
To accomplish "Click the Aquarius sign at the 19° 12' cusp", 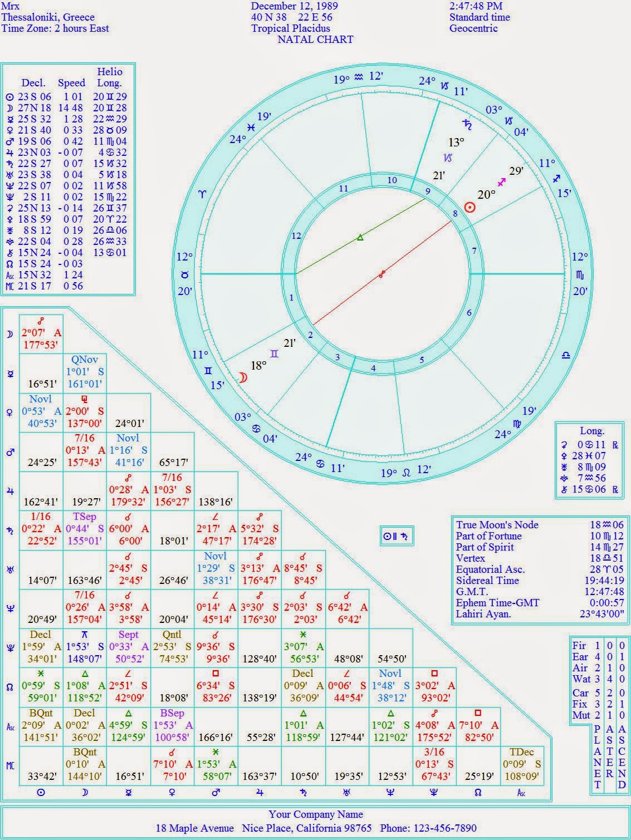I will (x=359, y=77).
